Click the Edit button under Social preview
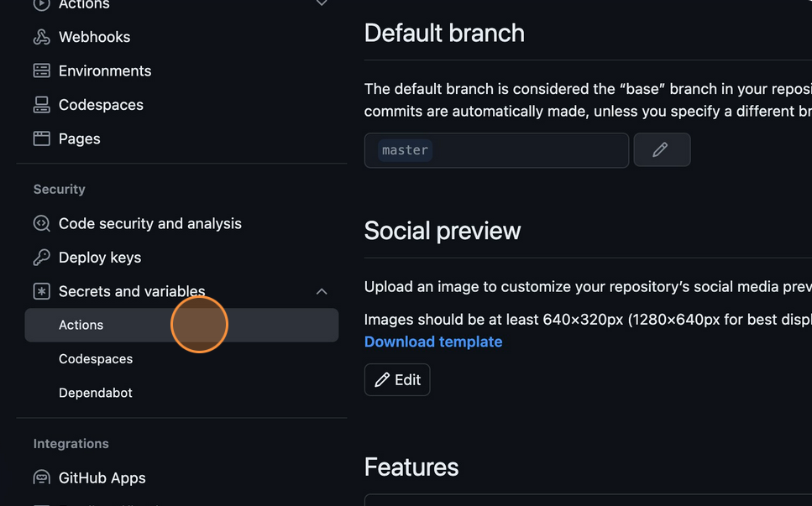This screenshot has height=506, width=812. click(396, 379)
